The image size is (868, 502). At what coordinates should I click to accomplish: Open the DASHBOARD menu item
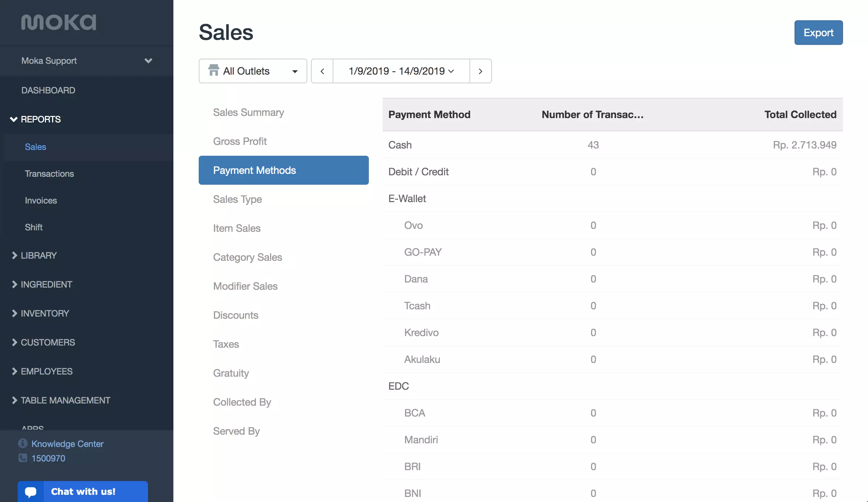(48, 90)
